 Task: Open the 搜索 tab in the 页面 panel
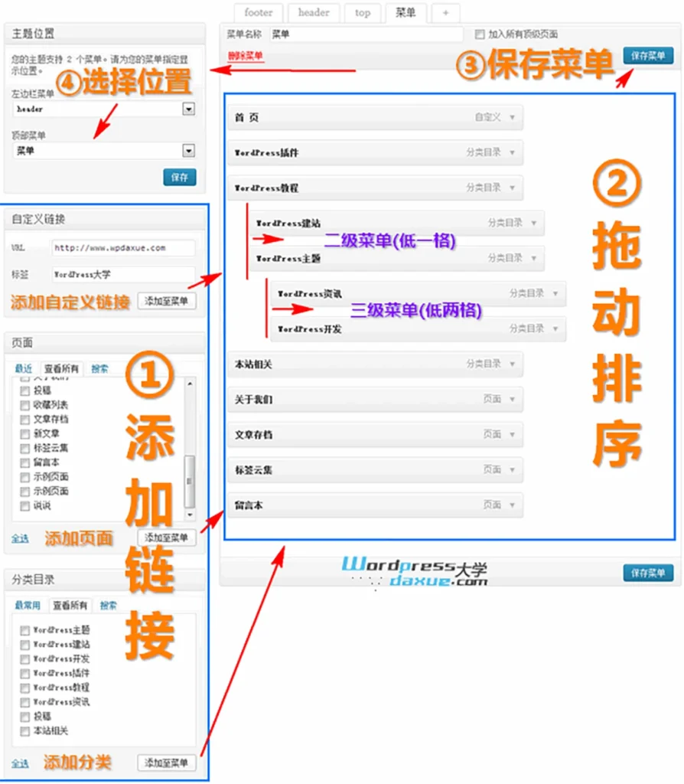click(99, 368)
